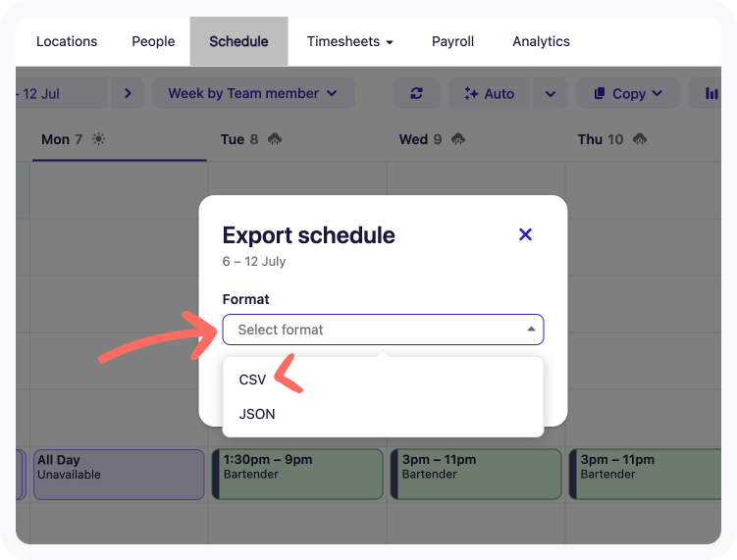Image resolution: width=737 pixels, height=560 pixels.
Task: Go to the Analytics tab
Action: tap(541, 41)
